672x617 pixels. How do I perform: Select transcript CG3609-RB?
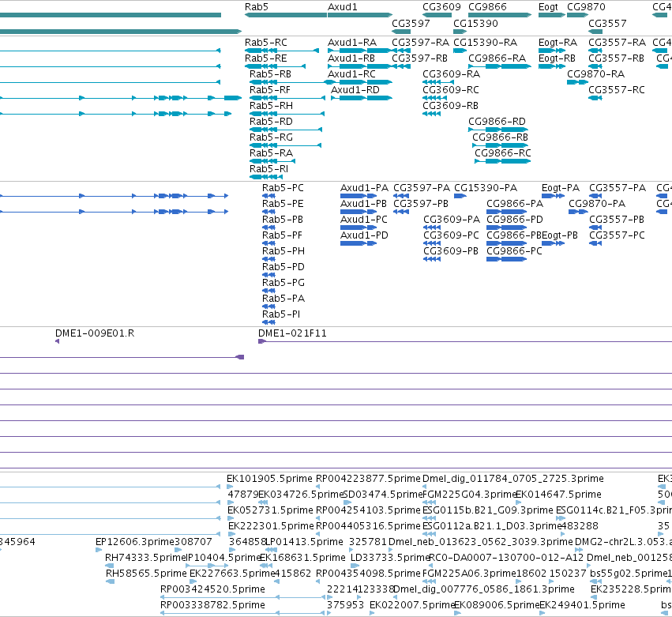tap(450, 107)
